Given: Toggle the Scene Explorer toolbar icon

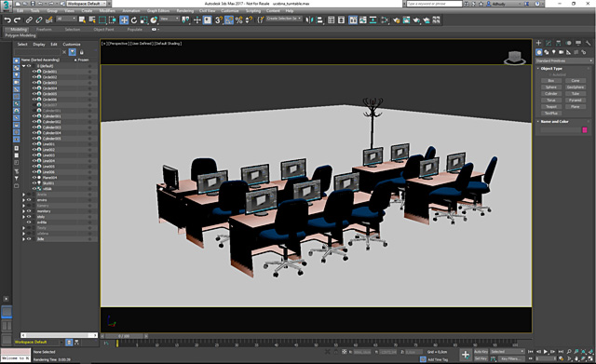Looking at the screenshot, I should pyautogui.click(x=332, y=20).
